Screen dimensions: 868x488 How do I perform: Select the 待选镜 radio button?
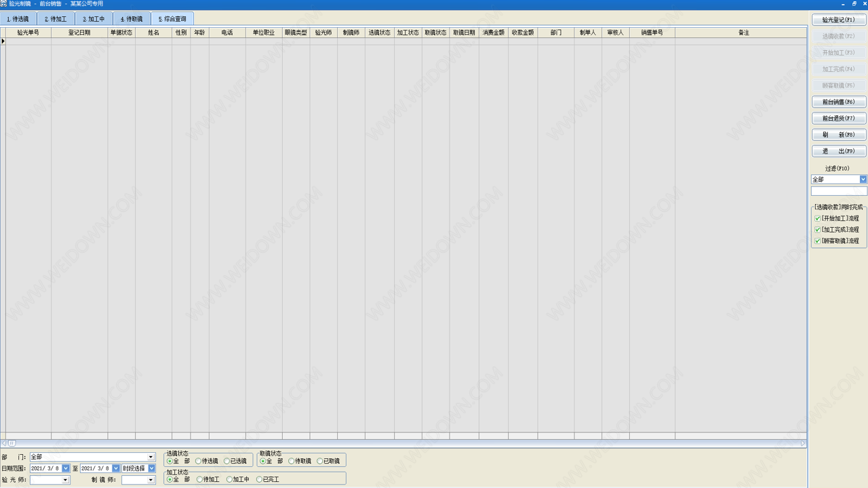199,462
